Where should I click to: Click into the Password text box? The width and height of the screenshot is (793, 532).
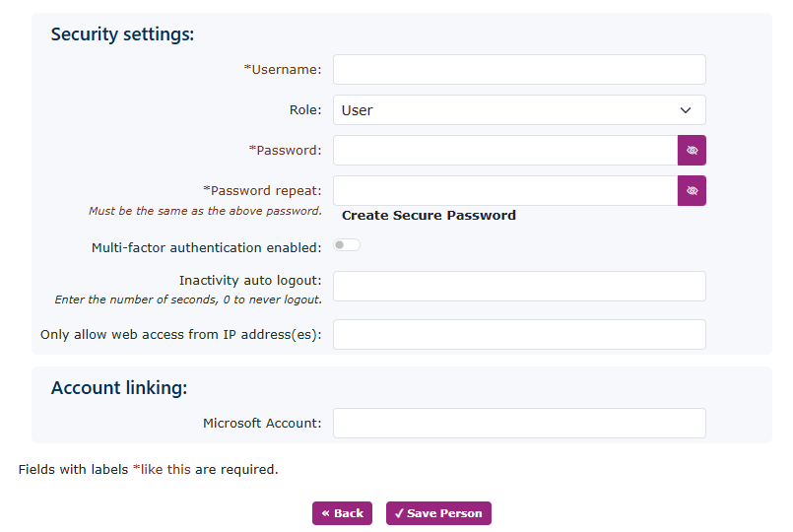pos(504,151)
